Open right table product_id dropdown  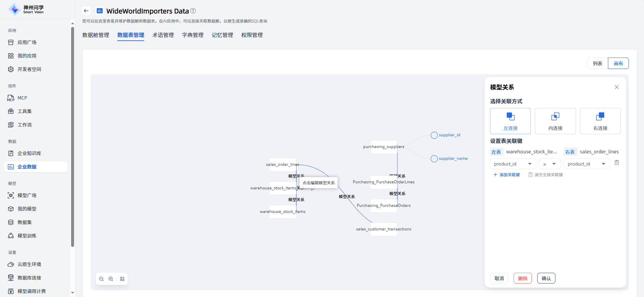586,164
